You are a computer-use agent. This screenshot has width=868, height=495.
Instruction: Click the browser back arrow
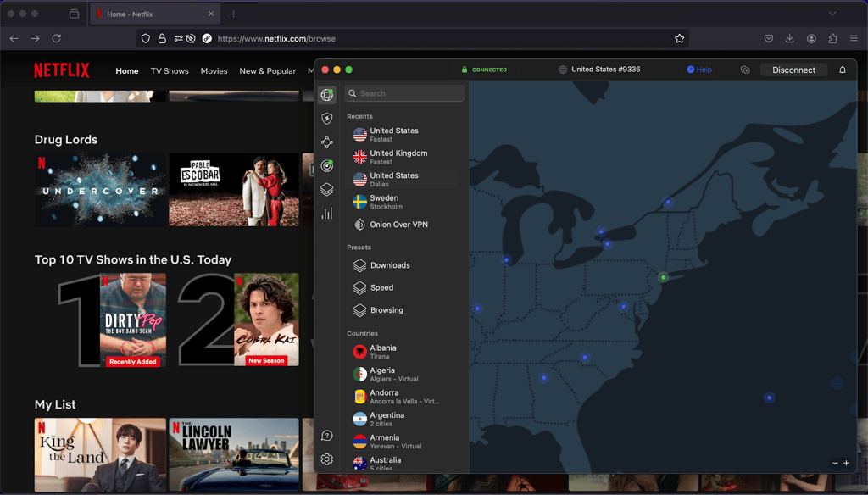click(14, 39)
